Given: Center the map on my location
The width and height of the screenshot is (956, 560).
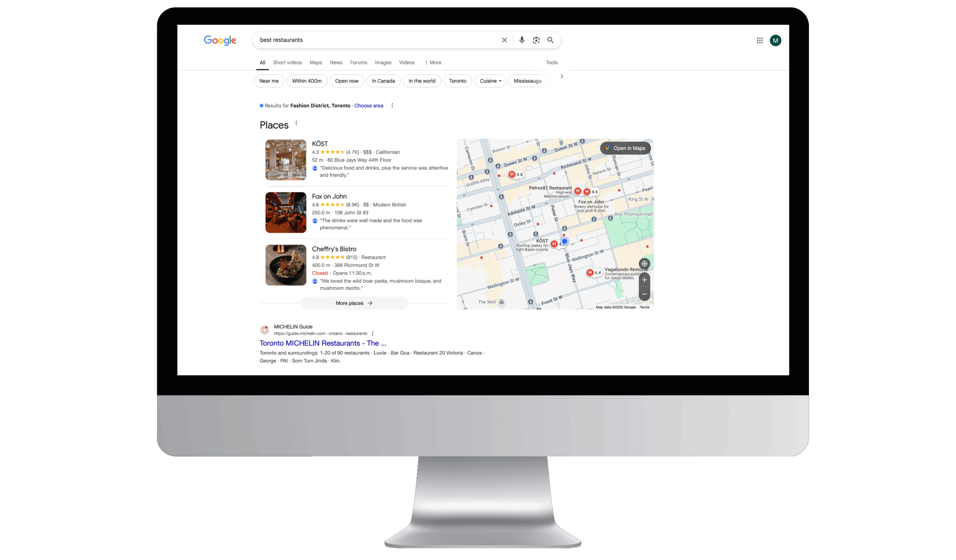Looking at the screenshot, I should (x=644, y=264).
